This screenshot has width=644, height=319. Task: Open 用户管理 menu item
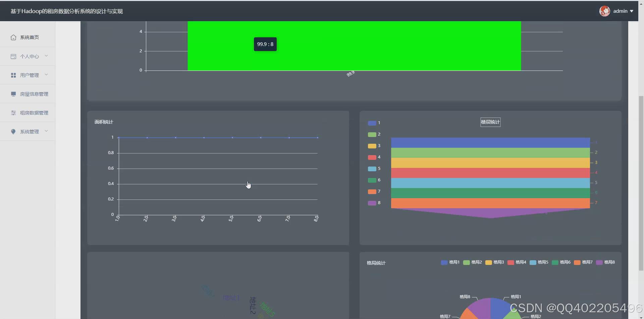pos(28,75)
